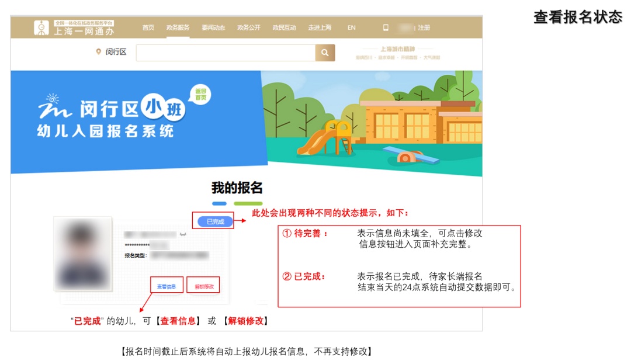Click the 查看信息 button
The width and height of the screenshot is (631, 364).
tap(166, 286)
